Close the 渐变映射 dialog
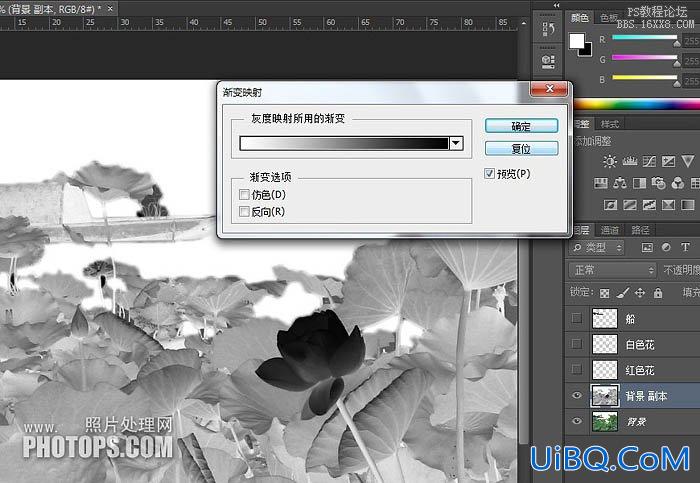 coord(549,89)
